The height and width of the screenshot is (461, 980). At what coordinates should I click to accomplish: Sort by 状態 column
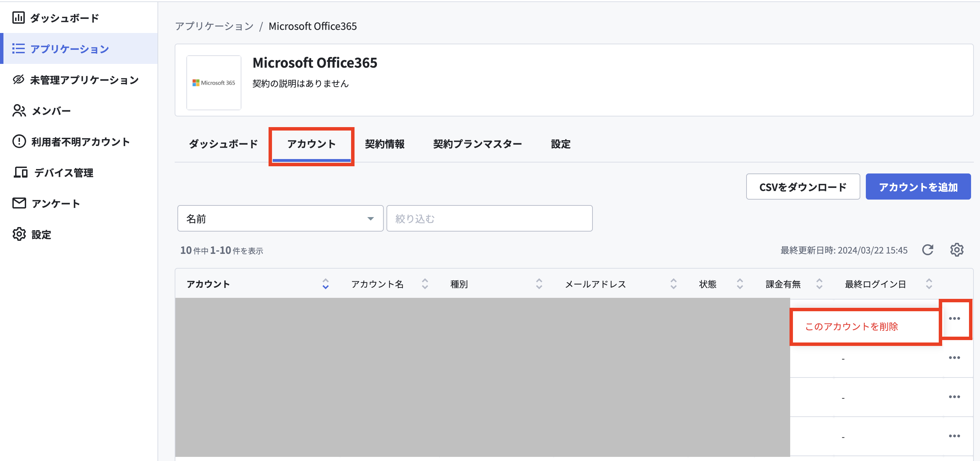tap(740, 284)
